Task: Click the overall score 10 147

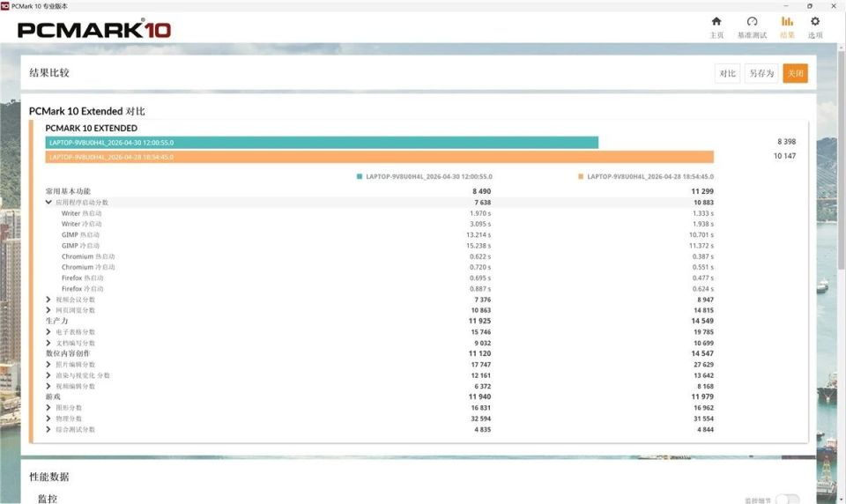Action: (x=784, y=156)
